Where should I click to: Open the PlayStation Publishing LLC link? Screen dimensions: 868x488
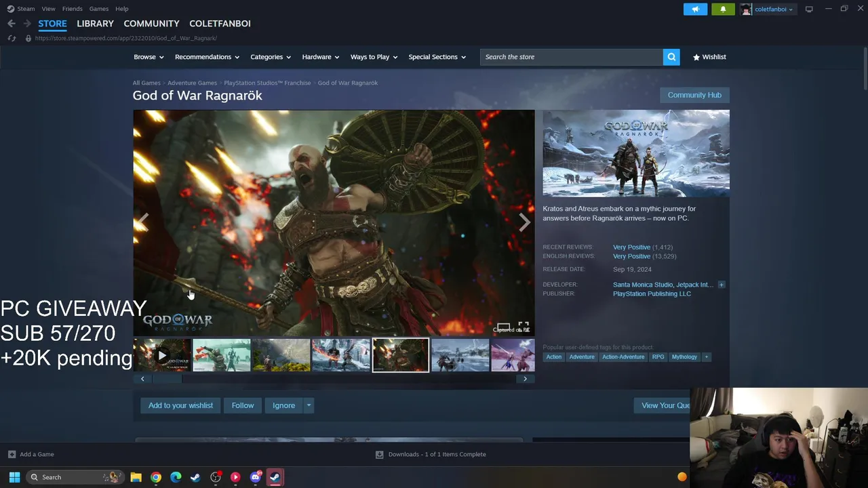pos(652,293)
